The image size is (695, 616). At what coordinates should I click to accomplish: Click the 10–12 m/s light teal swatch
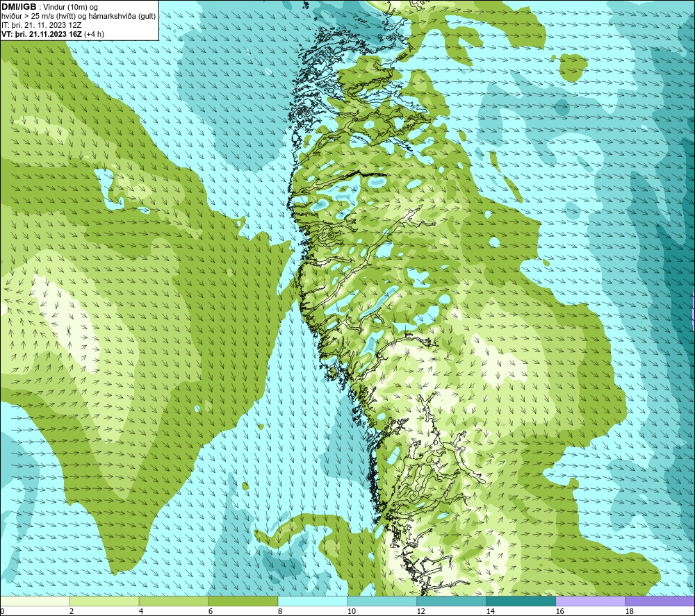tap(382, 601)
